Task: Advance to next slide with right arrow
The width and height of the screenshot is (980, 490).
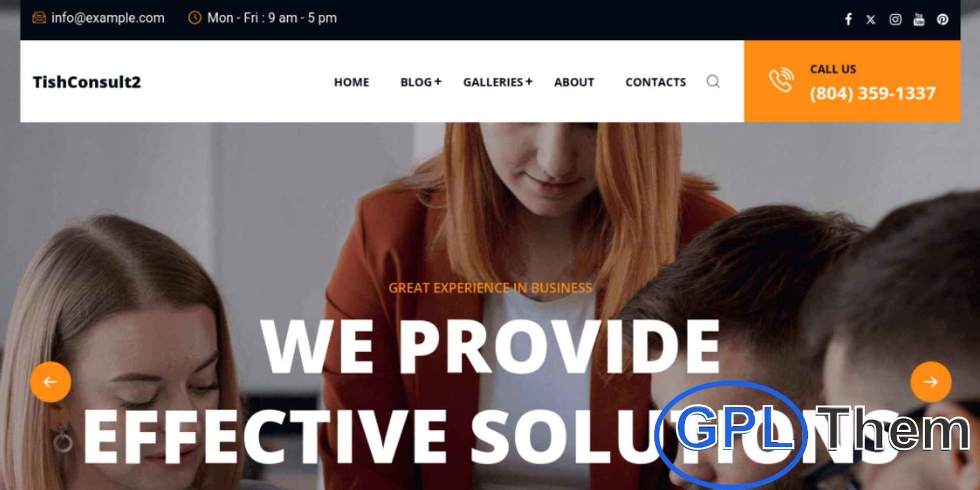Action: click(x=931, y=382)
